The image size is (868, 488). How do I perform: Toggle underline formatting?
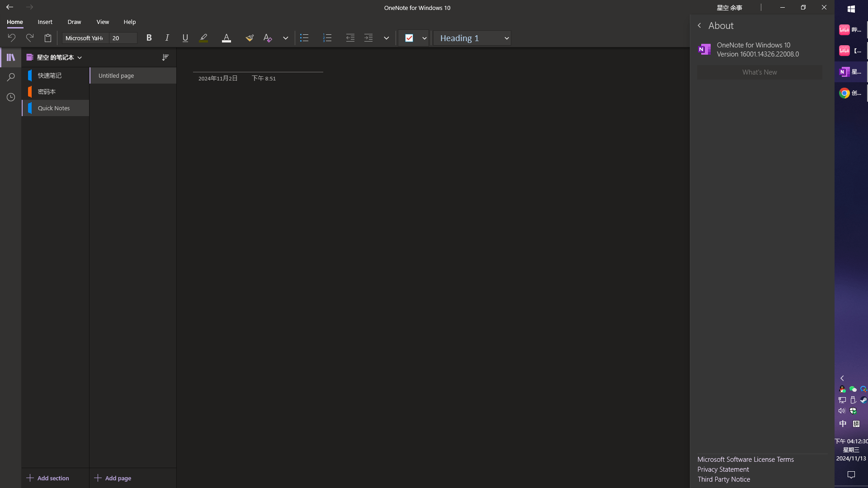185,38
